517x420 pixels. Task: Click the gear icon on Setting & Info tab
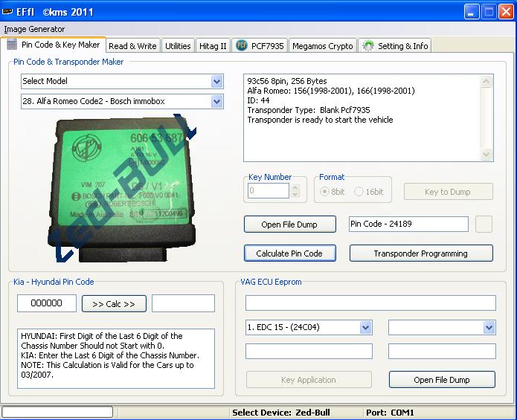point(368,46)
